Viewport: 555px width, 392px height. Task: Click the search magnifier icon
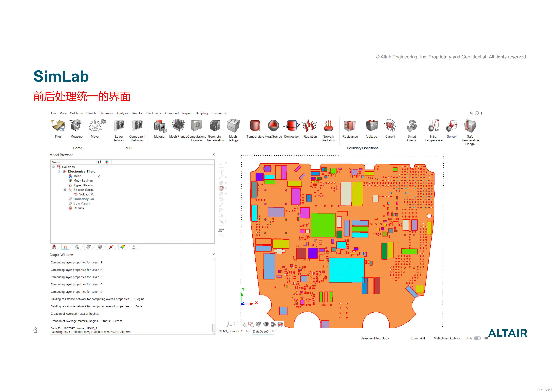click(471, 113)
